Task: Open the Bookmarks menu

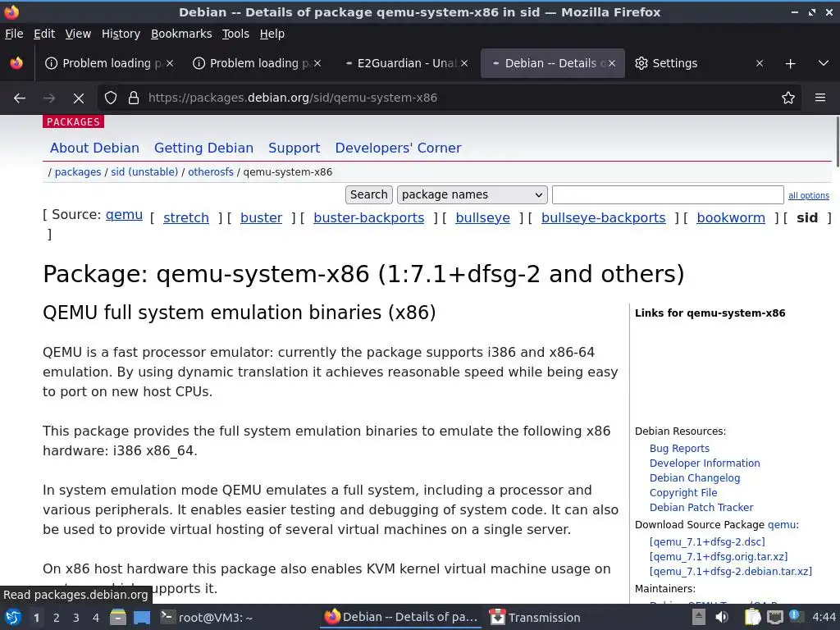Action: pyautogui.click(x=181, y=34)
